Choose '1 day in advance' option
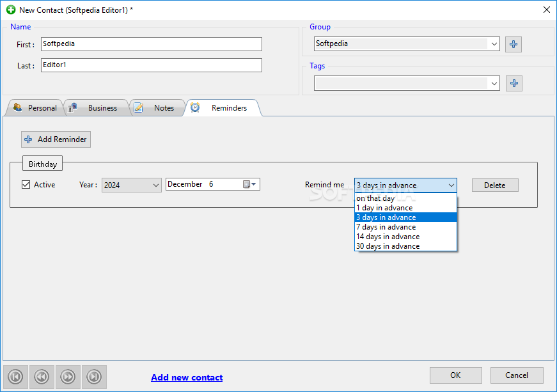The image size is (557, 392). pos(405,208)
